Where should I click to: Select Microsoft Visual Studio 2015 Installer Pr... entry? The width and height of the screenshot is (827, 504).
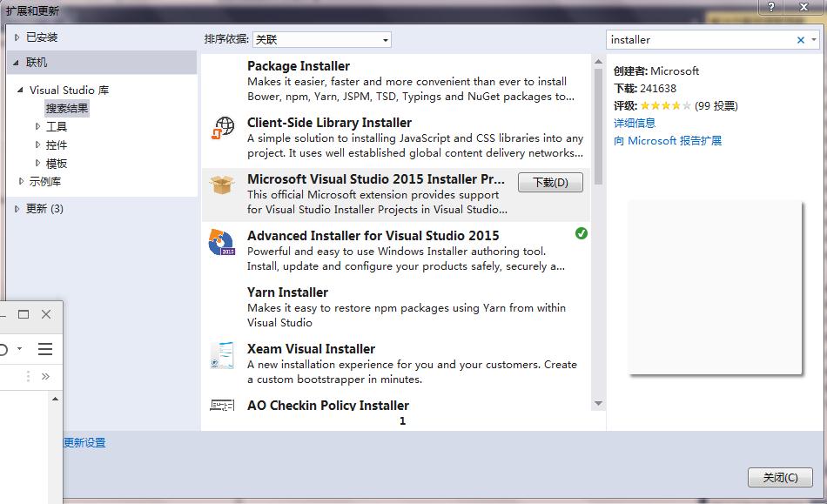point(395,194)
